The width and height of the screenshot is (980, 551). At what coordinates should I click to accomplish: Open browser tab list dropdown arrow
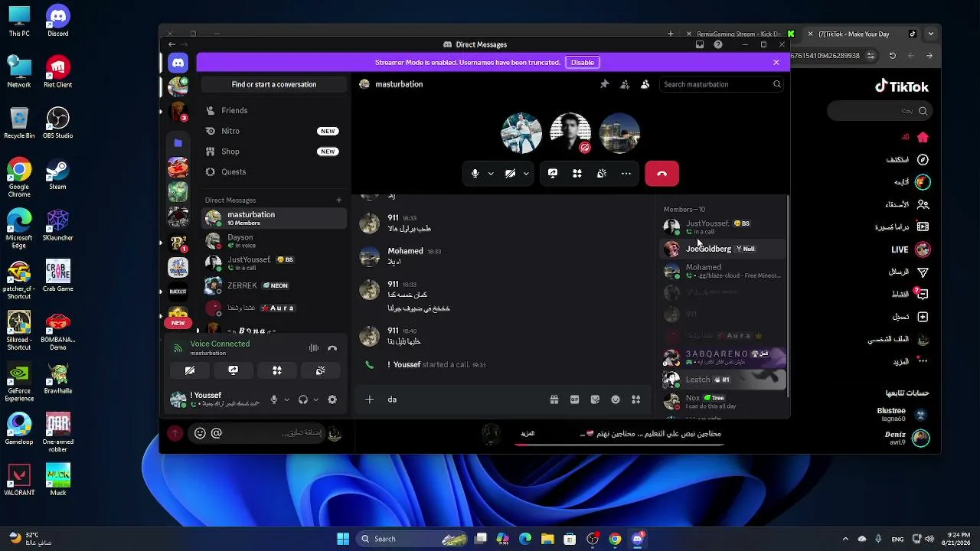click(x=931, y=34)
